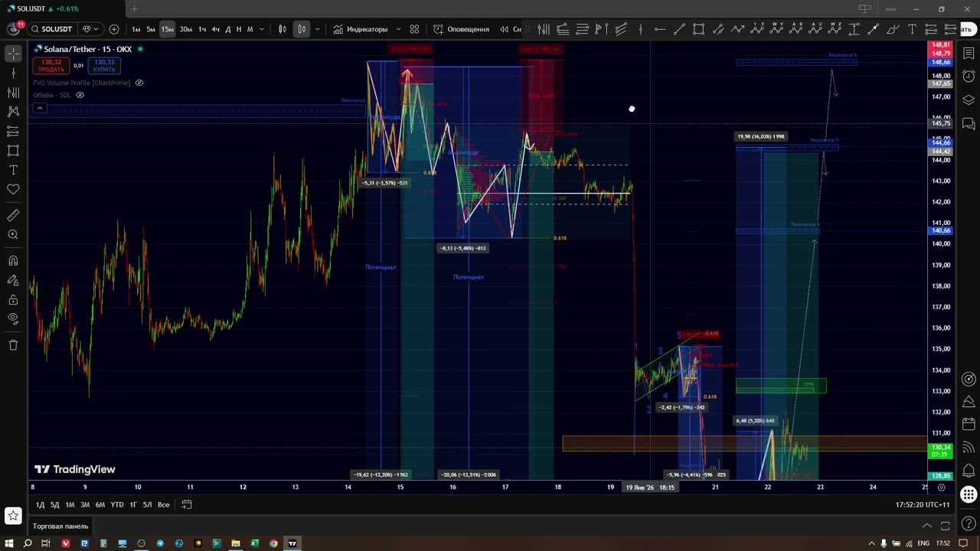
Task: Click the Индикаторы button
Action: [360, 29]
